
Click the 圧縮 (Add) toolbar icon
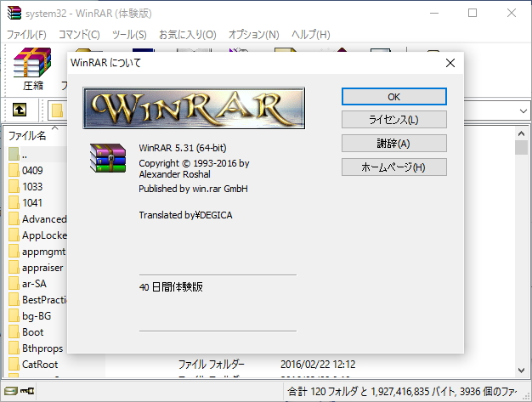(32, 69)
